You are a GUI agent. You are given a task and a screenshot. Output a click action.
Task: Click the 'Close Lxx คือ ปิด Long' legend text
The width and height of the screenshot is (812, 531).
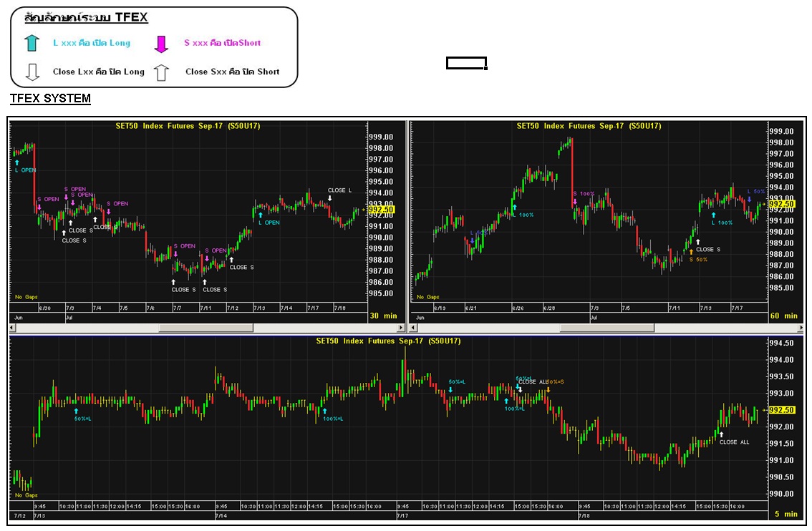pyautogui.click(x=98, y=72)
